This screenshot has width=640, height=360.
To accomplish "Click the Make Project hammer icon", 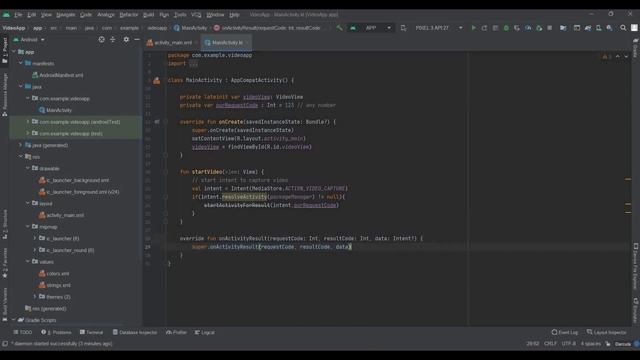I will point(339,28).
